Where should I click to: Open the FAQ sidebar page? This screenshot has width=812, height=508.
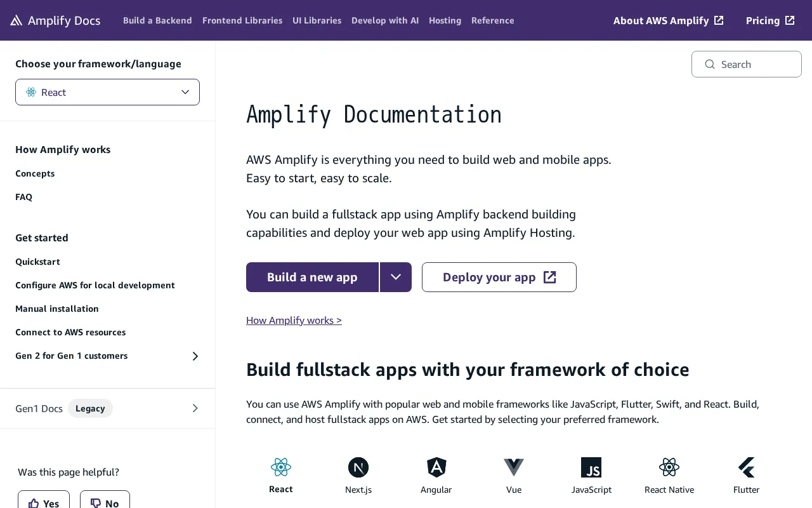[x=23, y=197]
